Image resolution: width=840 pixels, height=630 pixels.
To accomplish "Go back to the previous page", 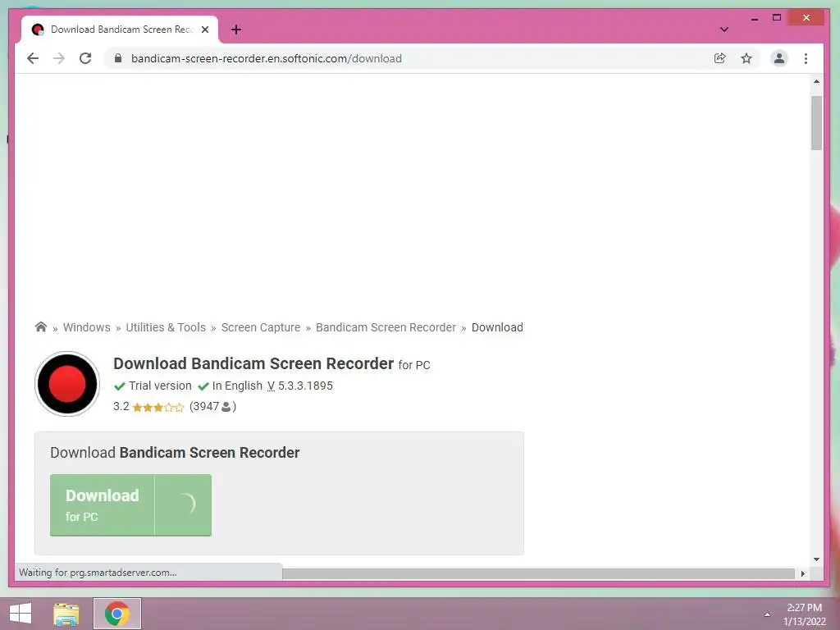I will click(33, 58).
